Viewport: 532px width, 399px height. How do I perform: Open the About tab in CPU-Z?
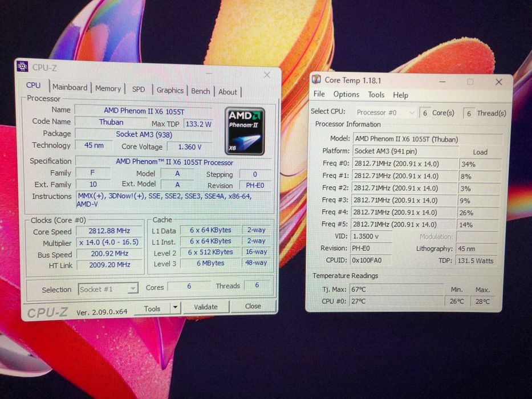[228, 92]
